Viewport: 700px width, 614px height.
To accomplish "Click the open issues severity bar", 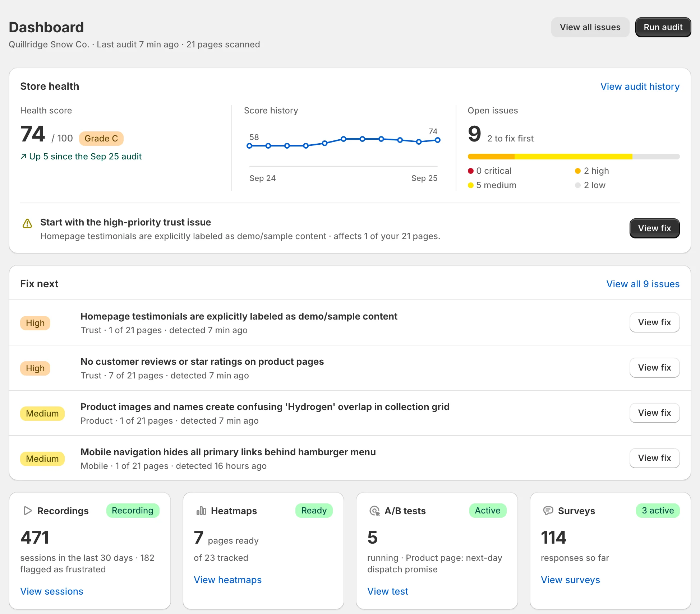I will coord(574,157).
